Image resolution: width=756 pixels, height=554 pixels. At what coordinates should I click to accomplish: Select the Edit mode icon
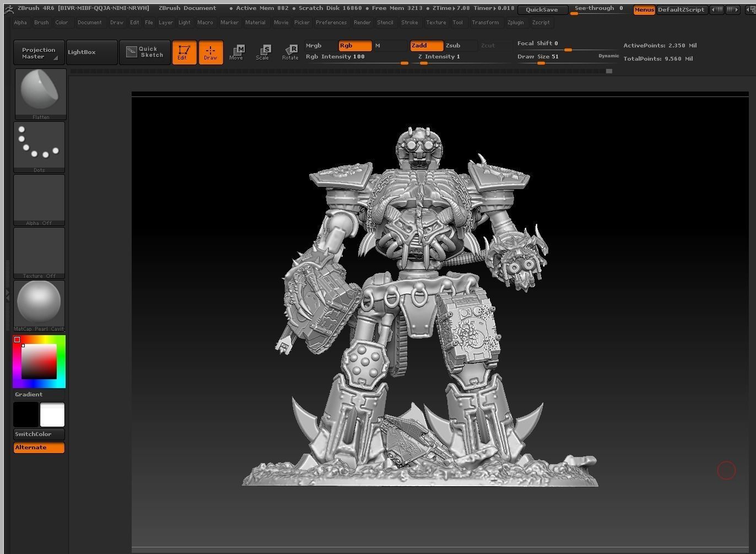(184, 52)
